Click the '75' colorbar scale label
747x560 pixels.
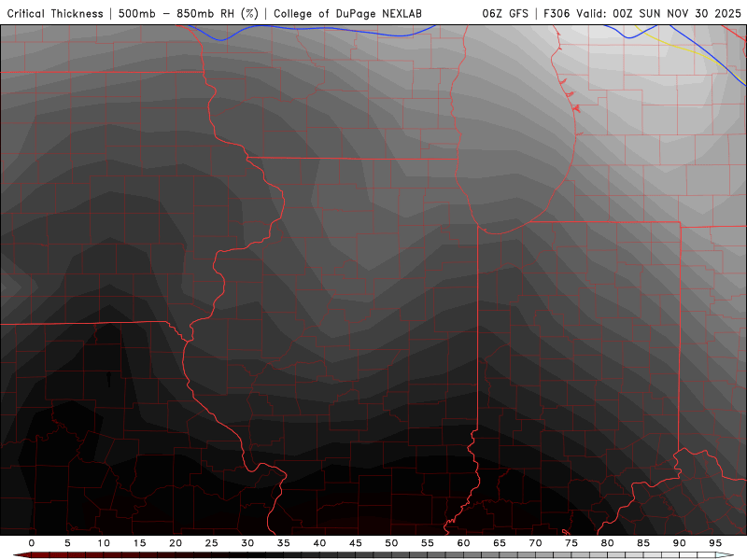[571, 543]
